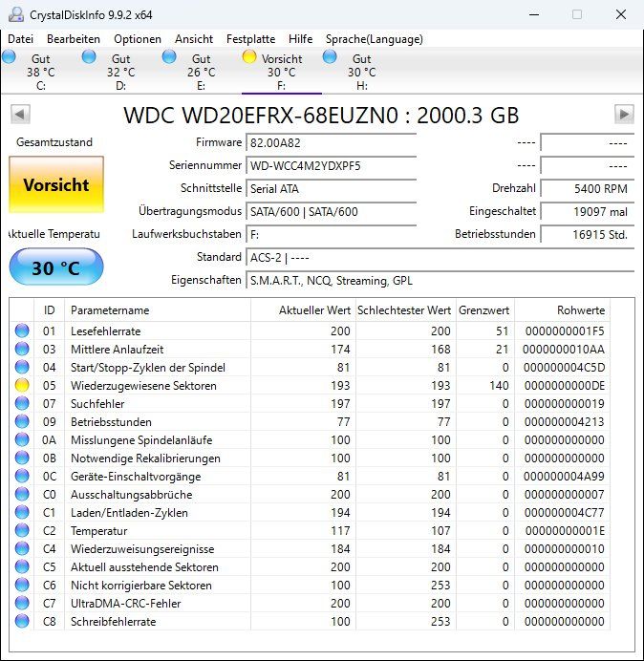Click raw value 000000004C5D

[565, 367]
